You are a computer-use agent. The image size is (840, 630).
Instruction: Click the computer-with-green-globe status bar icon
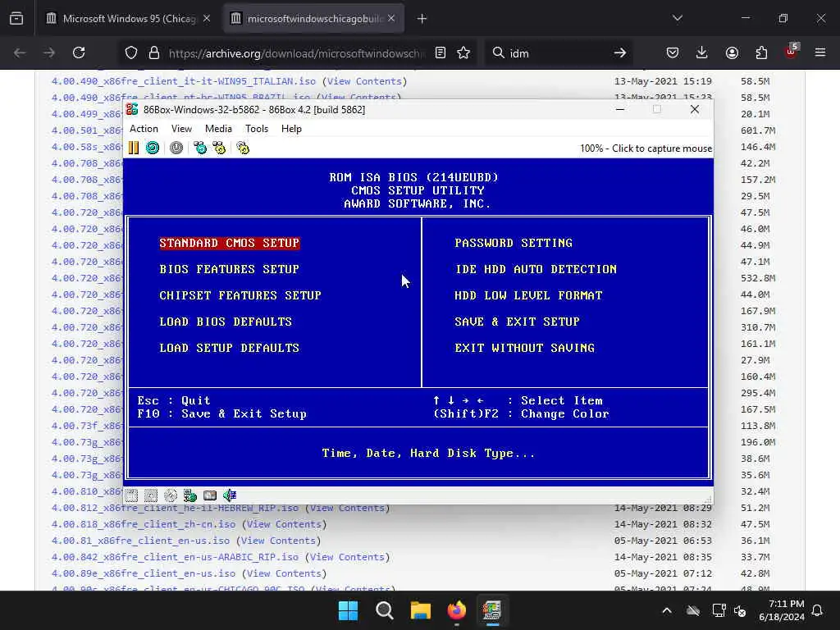pyautogui.click(x=190, y=495)
